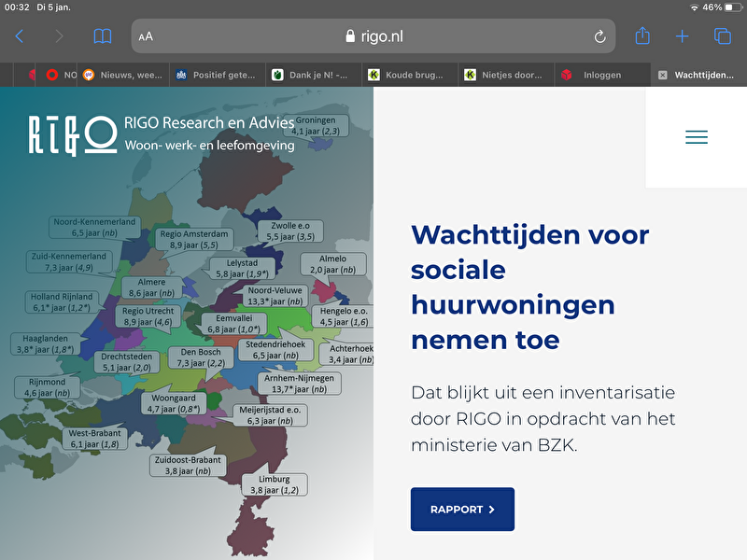Click the Meierijstad e.o. label
This screenshot has height=560, width=747.
[x=270, y=415]
